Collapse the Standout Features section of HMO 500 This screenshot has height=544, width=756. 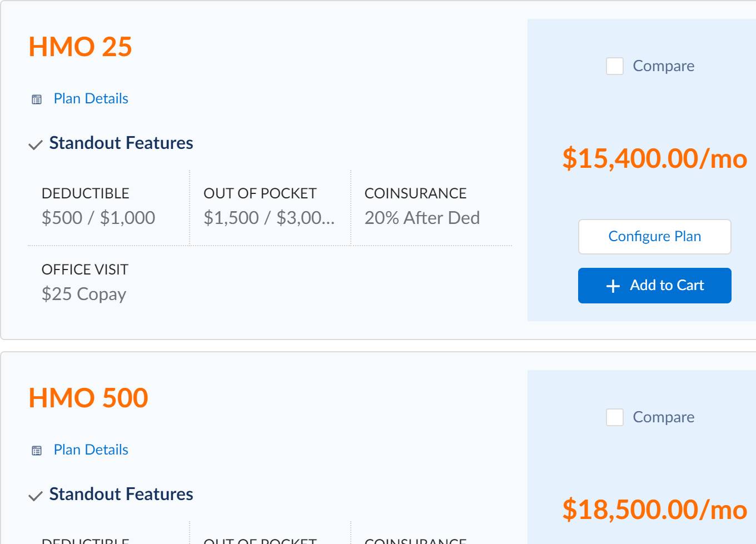click(x=121, y=495)
